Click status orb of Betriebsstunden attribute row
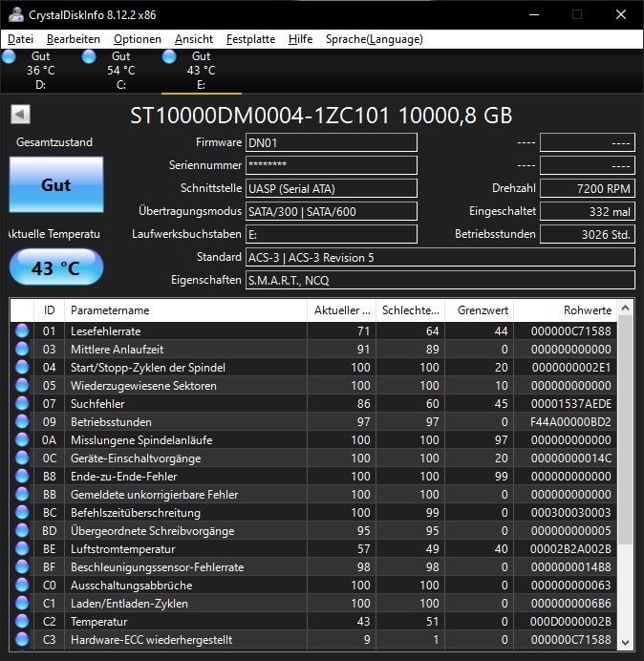The image size is (644, 661). 22,421
